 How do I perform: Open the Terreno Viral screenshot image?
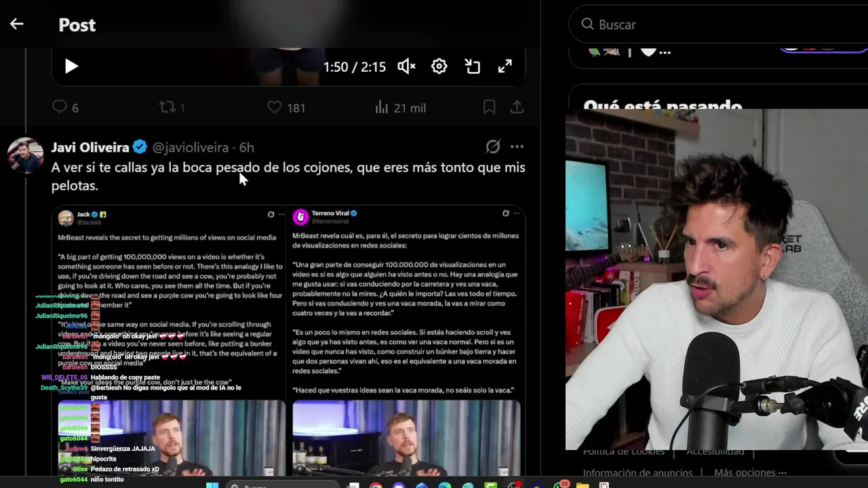click(407, 341)
